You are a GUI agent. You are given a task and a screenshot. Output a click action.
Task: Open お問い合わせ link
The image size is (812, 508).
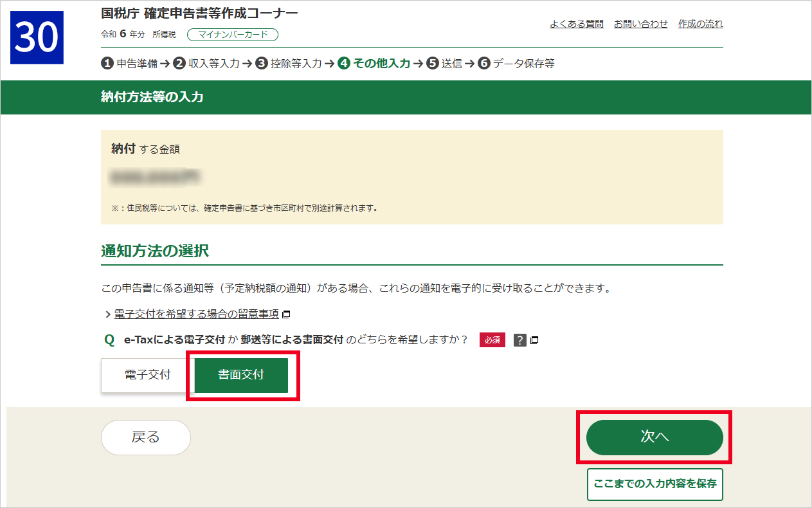(x=640, y=24)
